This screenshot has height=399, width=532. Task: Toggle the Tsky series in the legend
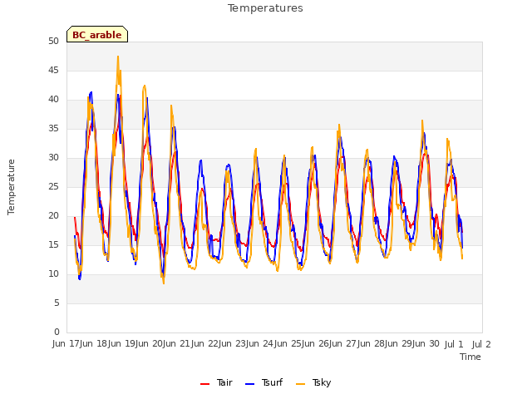click(x=313, y=382)
